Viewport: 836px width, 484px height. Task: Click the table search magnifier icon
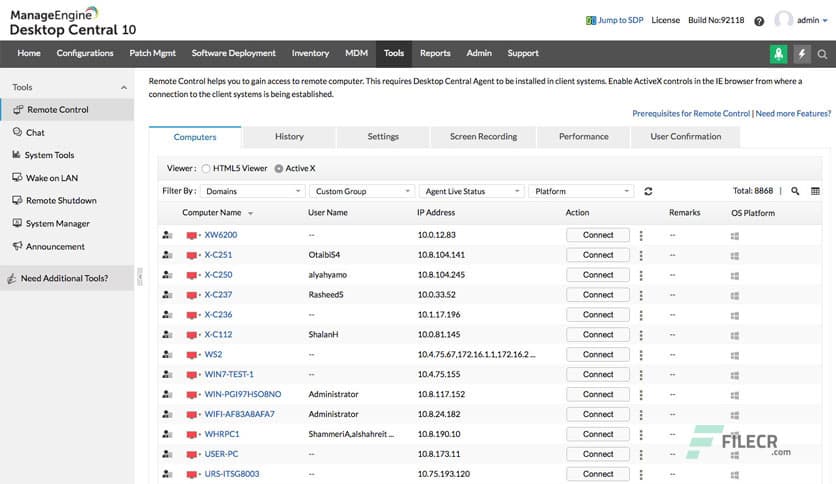(x=795, y=191)
